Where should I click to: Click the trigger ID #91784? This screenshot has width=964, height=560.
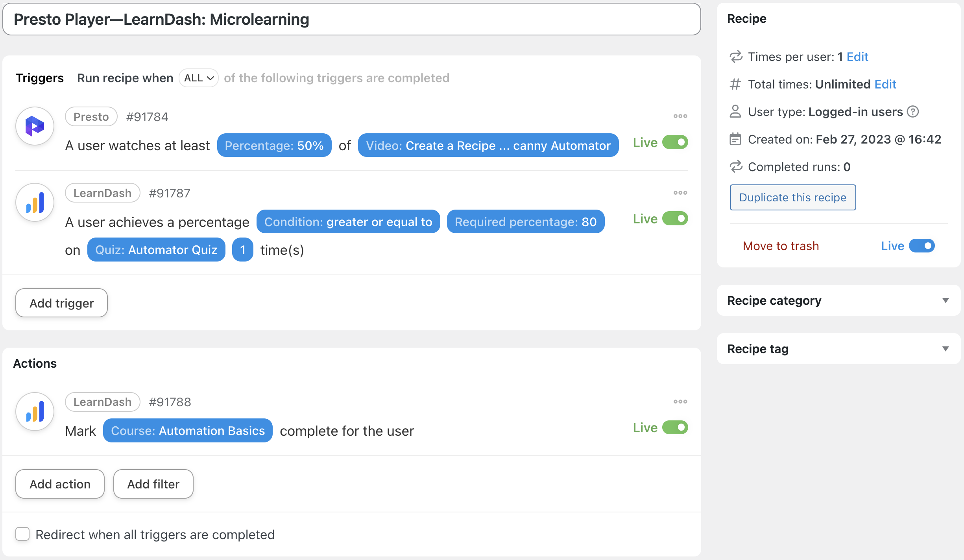tap(147, 117)
